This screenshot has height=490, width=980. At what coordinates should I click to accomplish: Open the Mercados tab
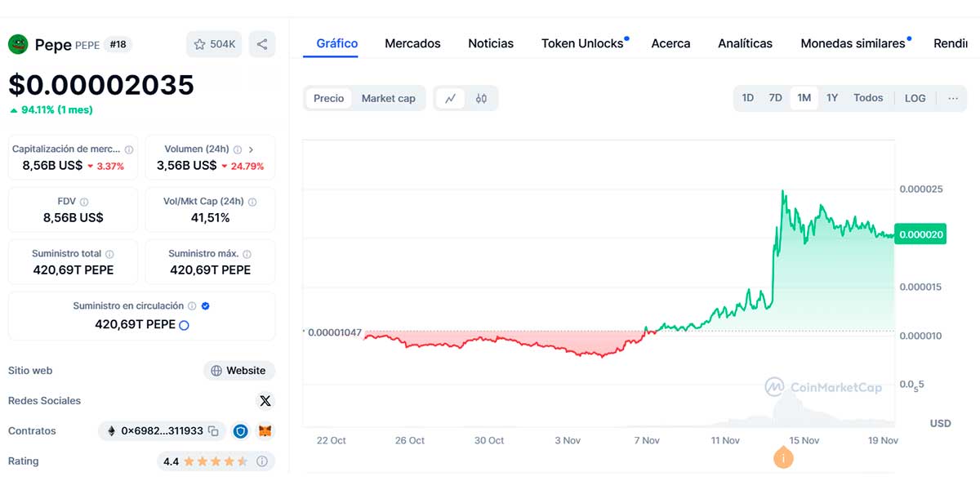pos(412,43)
